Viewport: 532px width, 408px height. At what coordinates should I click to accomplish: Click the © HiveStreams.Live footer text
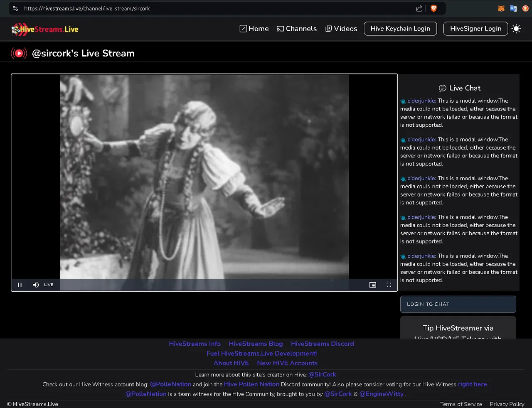(32, 404)
